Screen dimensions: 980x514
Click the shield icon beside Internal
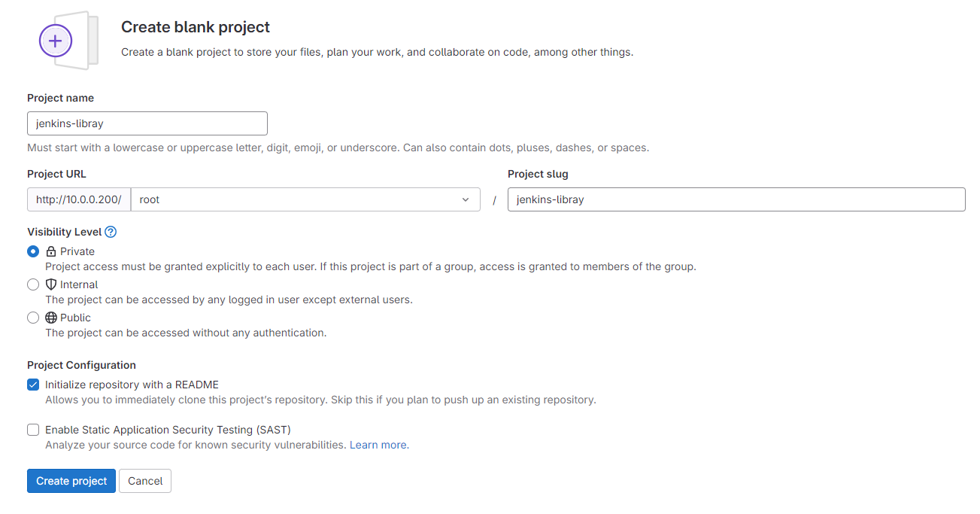[x=51, y=284]
